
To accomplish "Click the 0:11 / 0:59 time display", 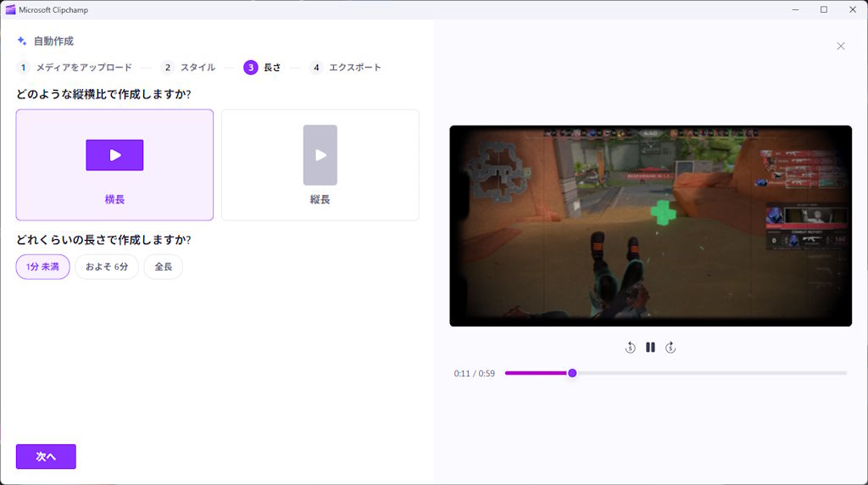I will coord(475,374).
